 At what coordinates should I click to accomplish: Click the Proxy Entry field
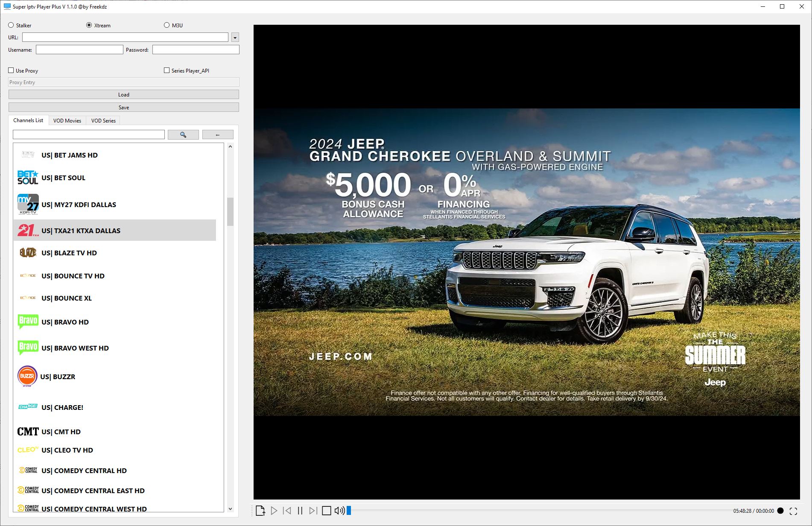coord(124,82)
